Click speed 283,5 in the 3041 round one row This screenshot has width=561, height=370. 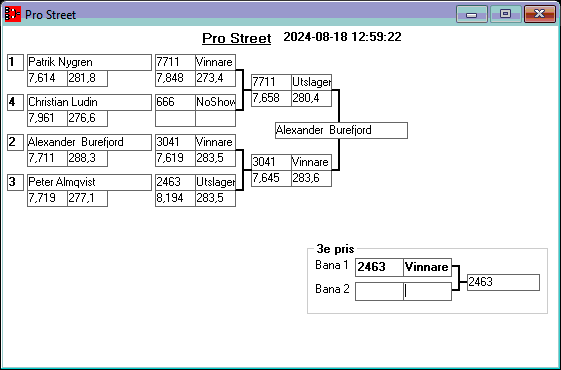(215, 159)
